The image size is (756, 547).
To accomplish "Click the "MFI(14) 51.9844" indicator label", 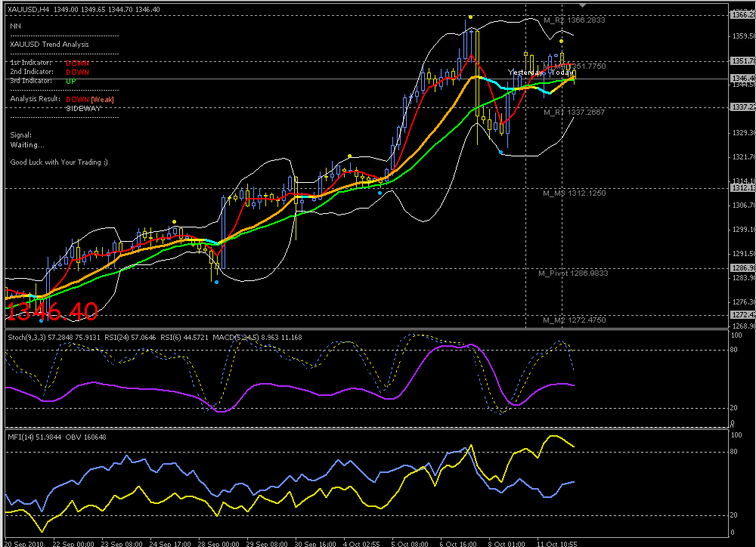I will click(35, 437).
